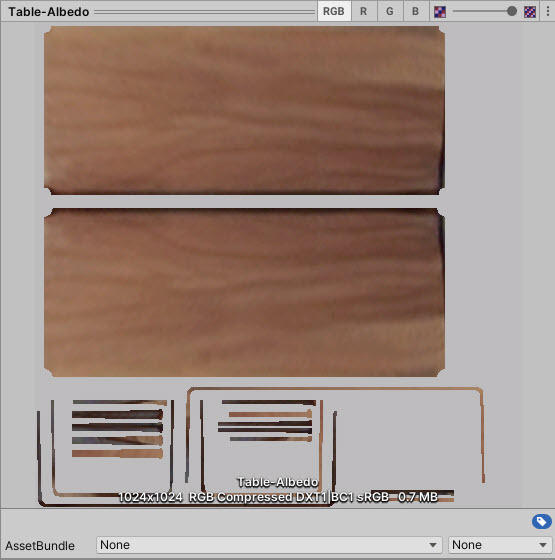Click the Table-Albedo preview title

(49, 12)
